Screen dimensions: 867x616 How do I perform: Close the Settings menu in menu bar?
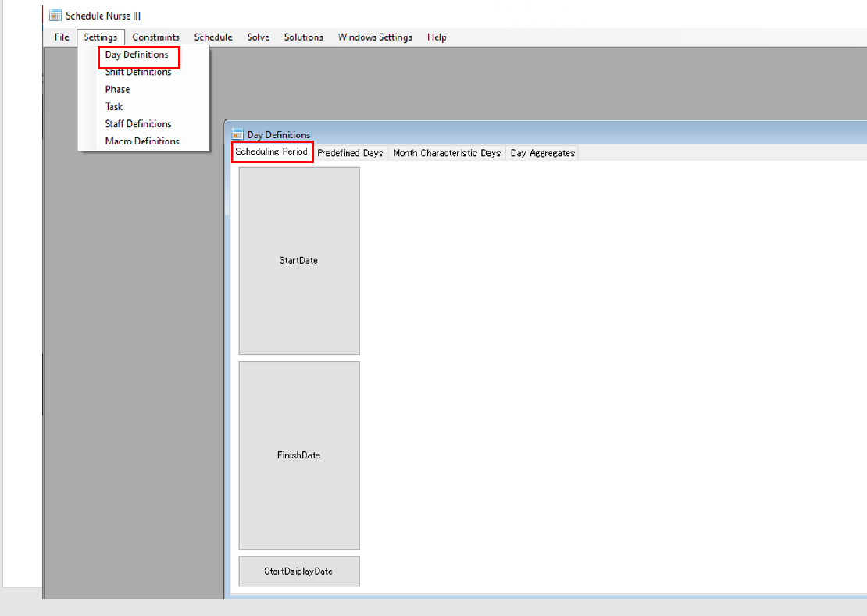click(x=101, y=37)
